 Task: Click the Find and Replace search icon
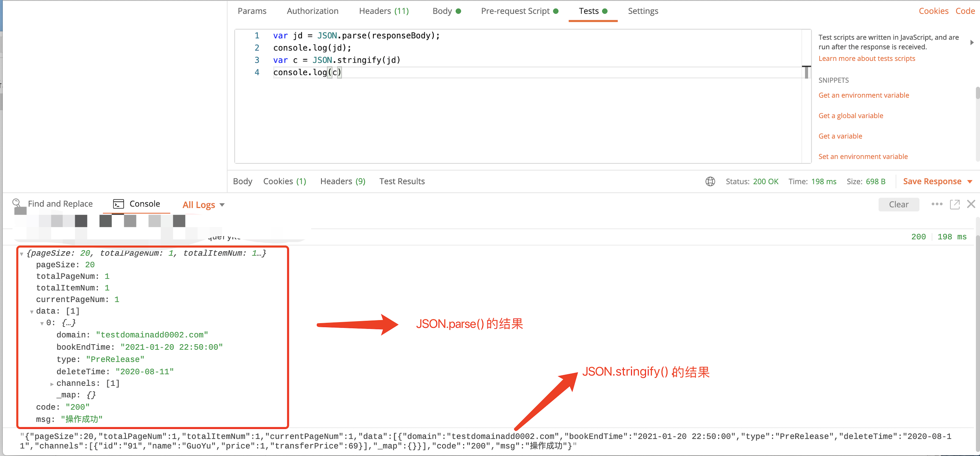[16, 203]
